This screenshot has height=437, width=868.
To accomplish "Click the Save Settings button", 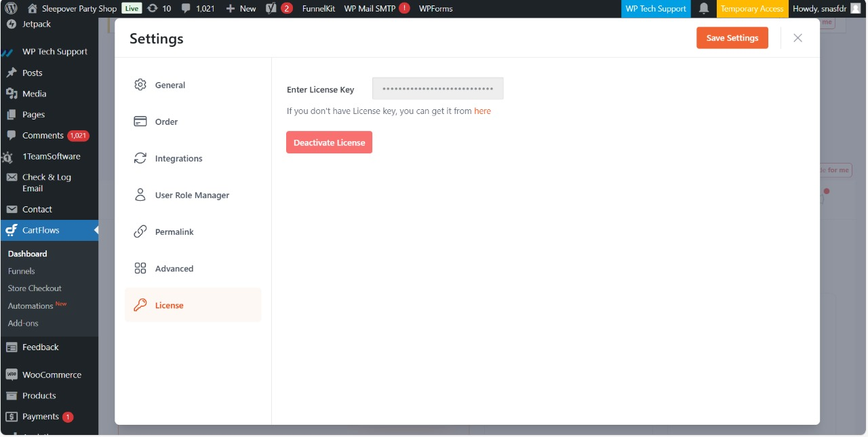I will (732, 38).
